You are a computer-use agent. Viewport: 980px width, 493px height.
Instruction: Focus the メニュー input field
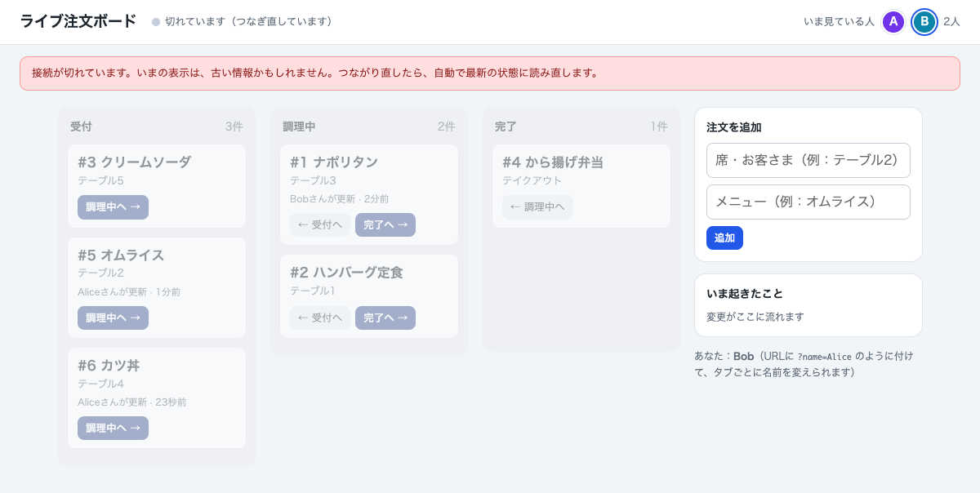pyautogui.click(x=808, y=202)
